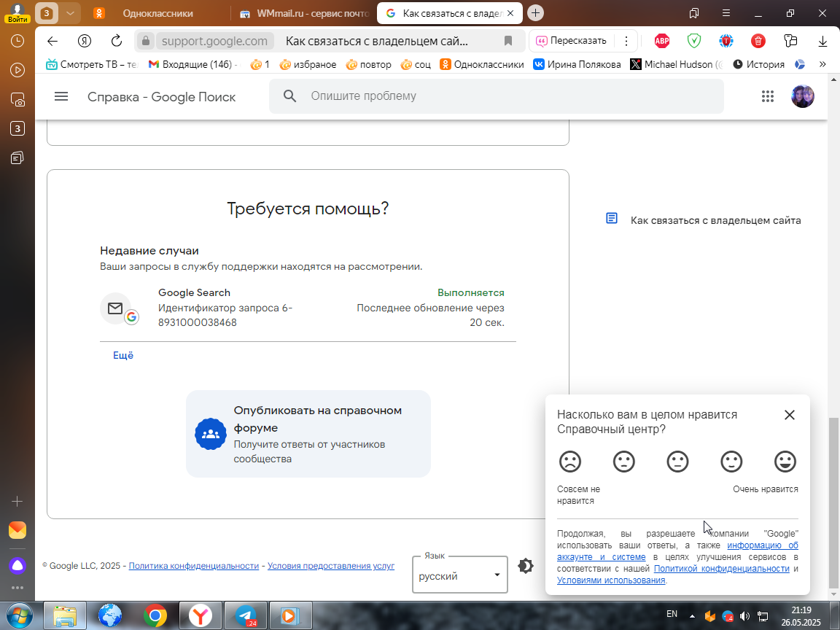Viewport: 840px width, 630px height.
Task: Open the Google hamburger main menu
Action: pyautogui.click(x=61, y=96)
